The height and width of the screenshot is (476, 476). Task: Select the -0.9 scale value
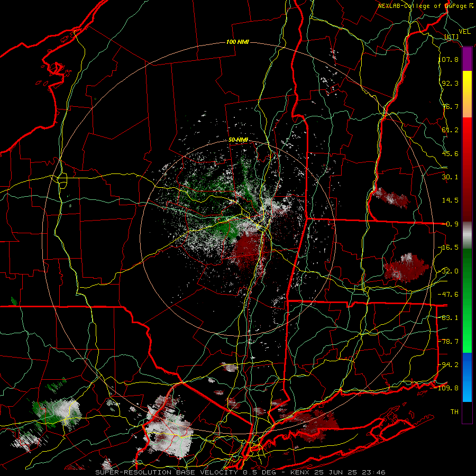(x=450, y=224)
